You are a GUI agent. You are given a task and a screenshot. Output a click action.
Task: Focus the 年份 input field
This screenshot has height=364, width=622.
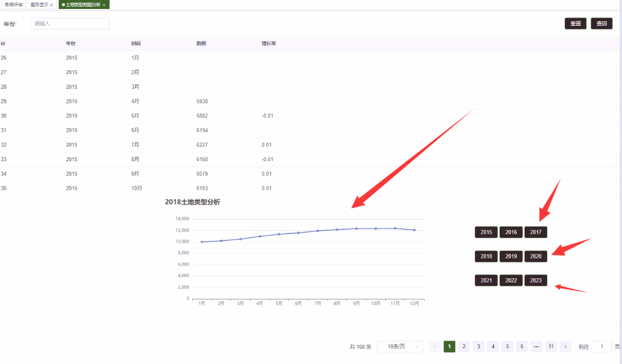pyautogui.click(x=70, y=24)
